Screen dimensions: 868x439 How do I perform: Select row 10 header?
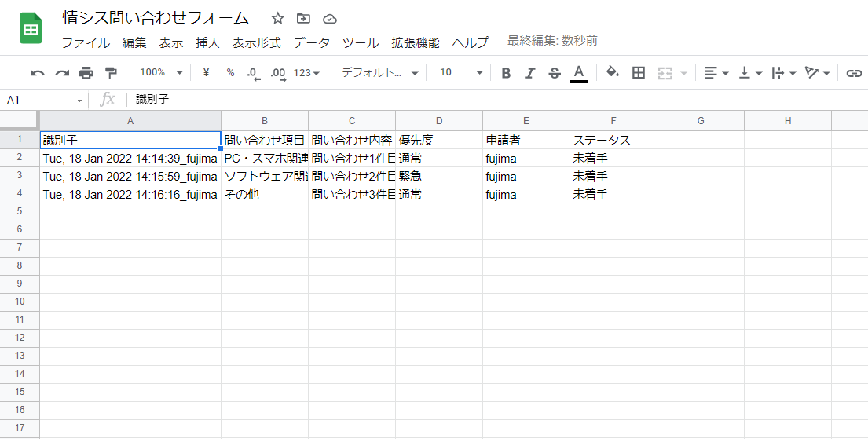click(20, 302)
